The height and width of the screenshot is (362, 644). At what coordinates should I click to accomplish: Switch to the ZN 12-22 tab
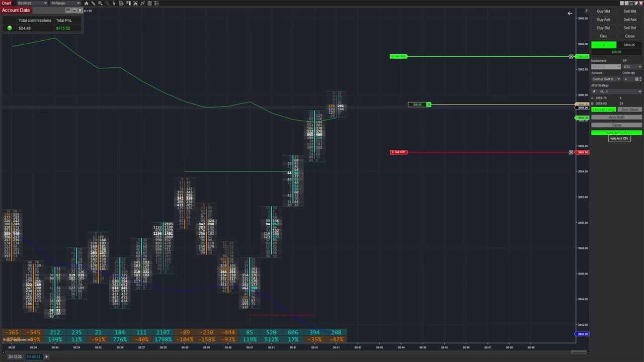click(15, 357)
